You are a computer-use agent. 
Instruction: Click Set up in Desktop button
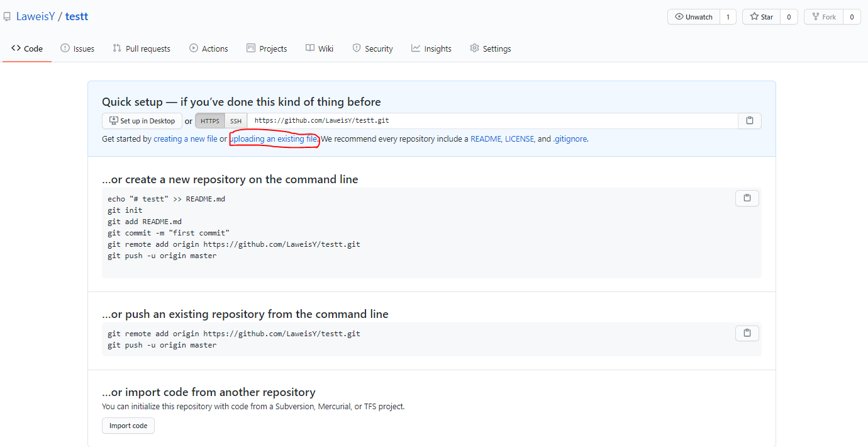pyautogui.click(x=142, y=121)
